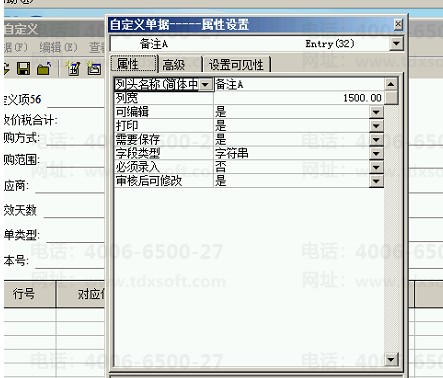Click the 行号 column header in background grid
443x378 pixels.
coord(29,294)
